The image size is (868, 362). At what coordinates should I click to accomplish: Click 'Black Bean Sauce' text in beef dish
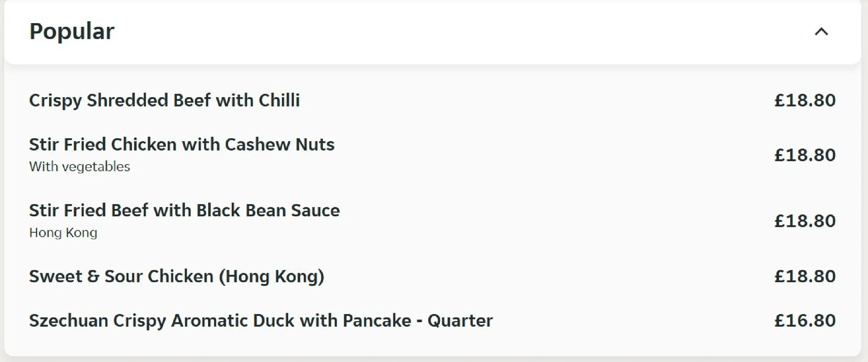[x=268, y=210]
